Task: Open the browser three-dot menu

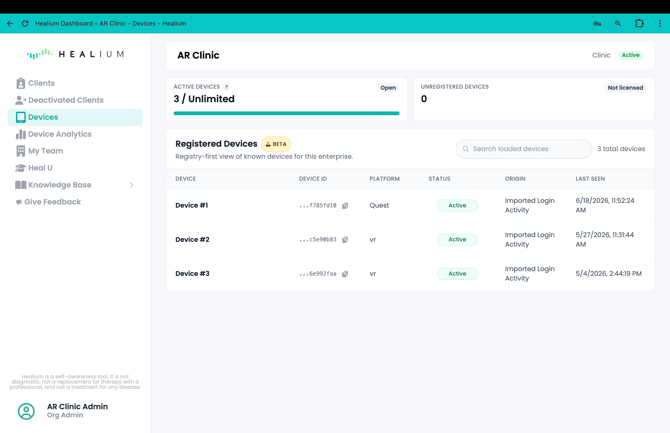Action: pos(660,24)
